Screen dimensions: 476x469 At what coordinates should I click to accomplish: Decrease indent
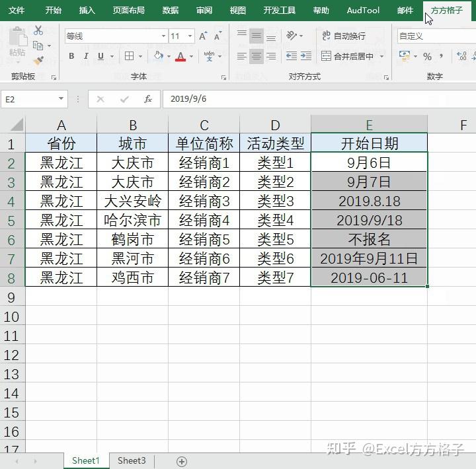[292, 56]
